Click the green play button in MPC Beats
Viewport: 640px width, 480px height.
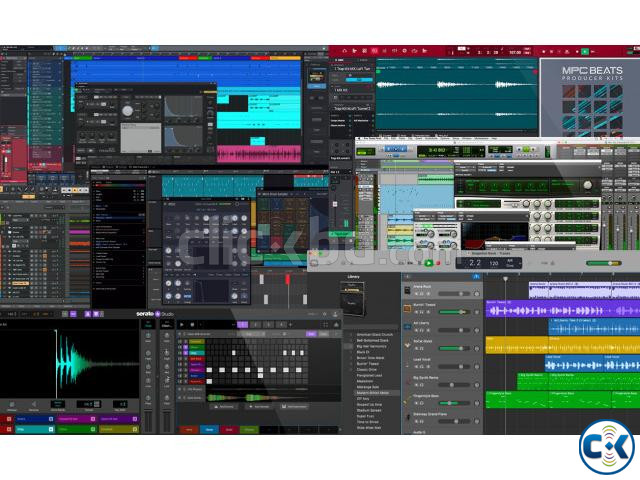point(585,52)
